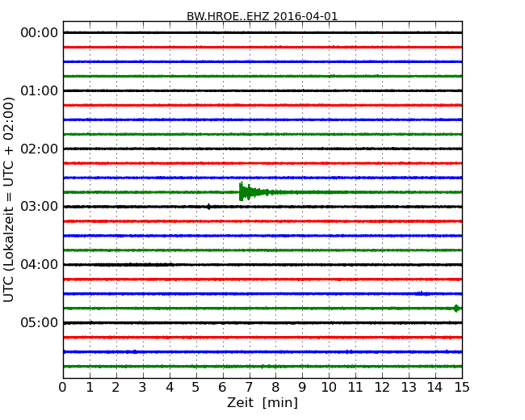Click the 3 minute tick label

pos(143,387)
